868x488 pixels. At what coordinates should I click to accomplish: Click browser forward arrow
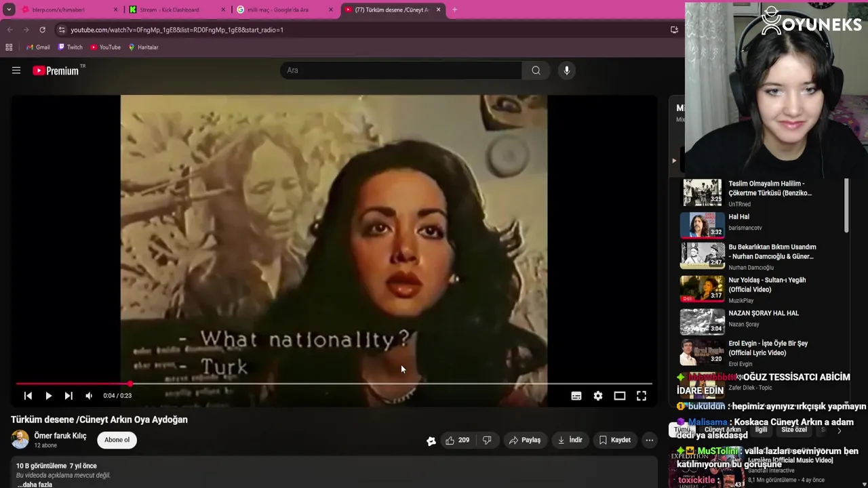tap(26, 30)
